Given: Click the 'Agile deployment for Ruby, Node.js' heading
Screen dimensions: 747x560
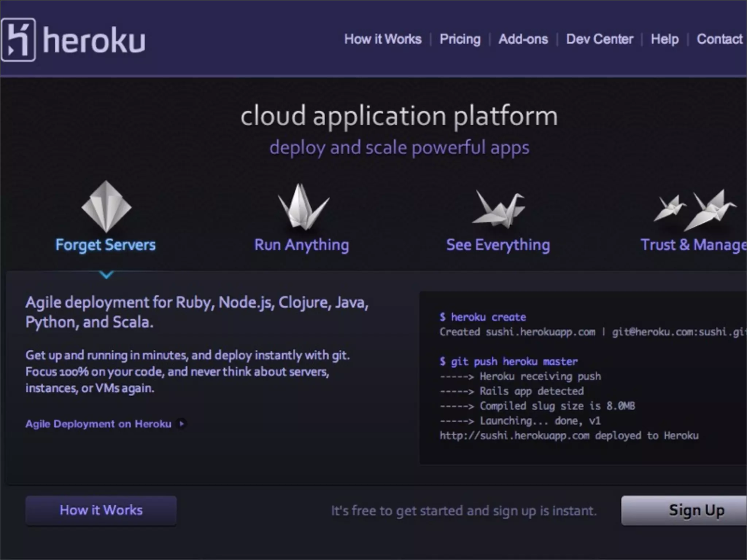Looking at the screenshot, I should tap(197, 312).
